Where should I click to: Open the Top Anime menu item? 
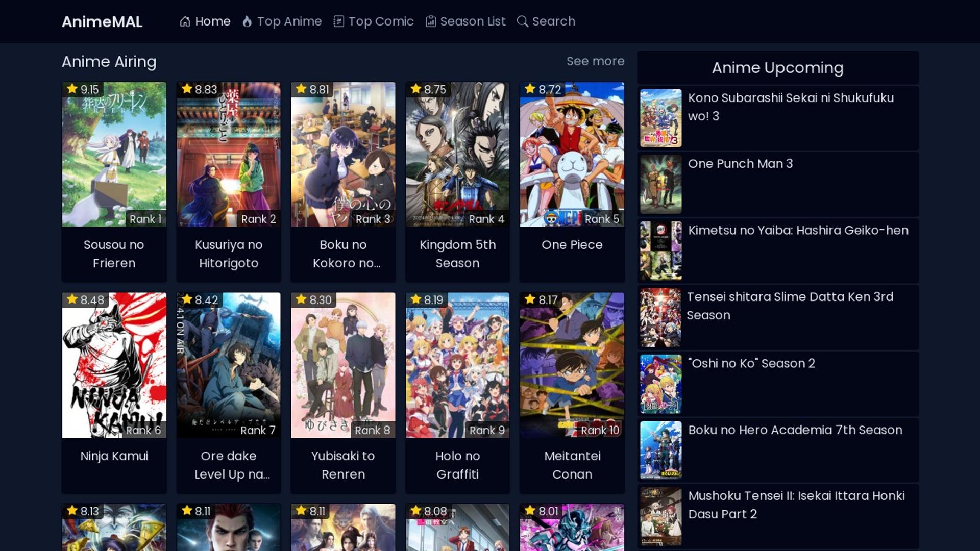point(282,21)
